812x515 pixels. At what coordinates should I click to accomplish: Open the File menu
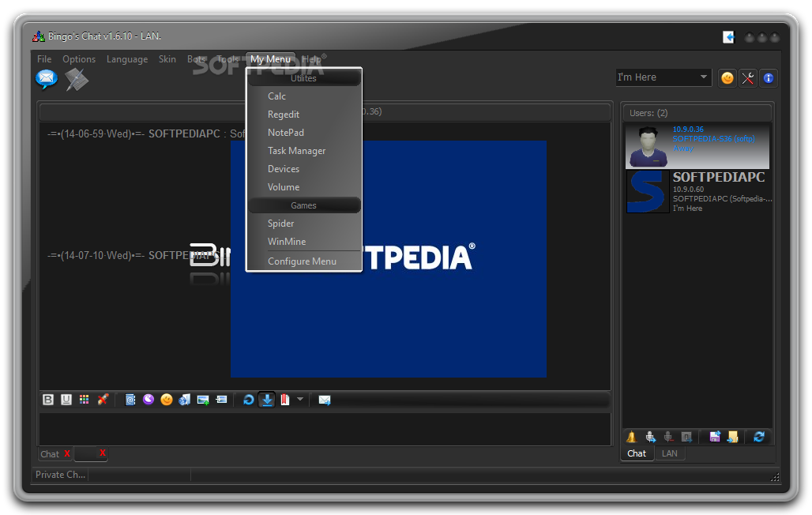[x=44, y=59]
